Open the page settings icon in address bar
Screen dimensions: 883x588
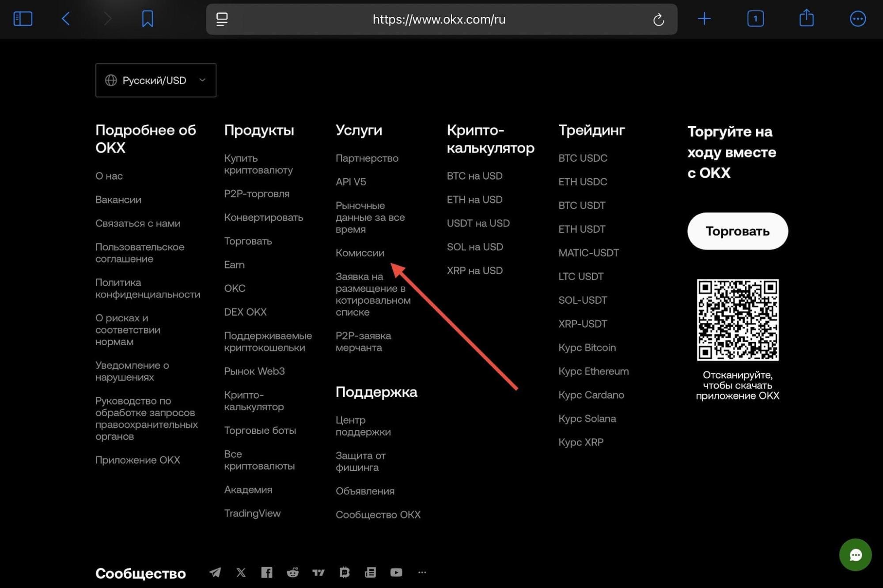coord(222,19)
